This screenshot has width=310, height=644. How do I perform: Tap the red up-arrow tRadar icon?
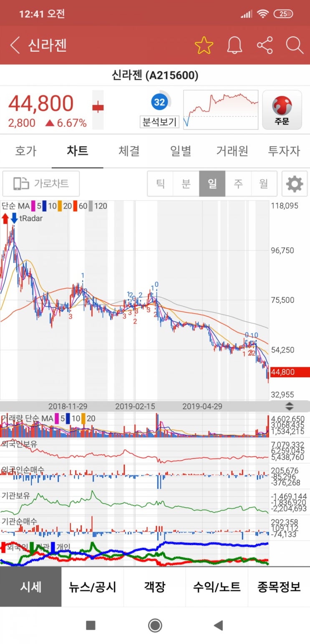pos(5,218)
